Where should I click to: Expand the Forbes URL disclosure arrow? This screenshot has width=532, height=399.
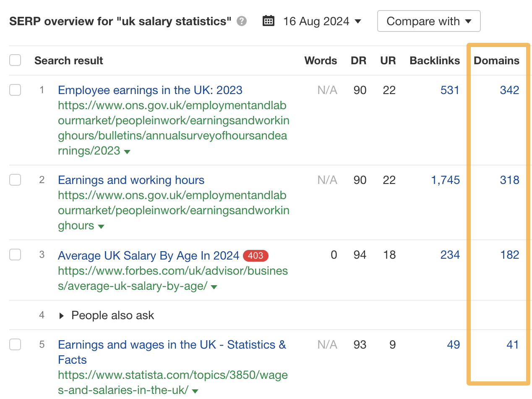[214, 287]
